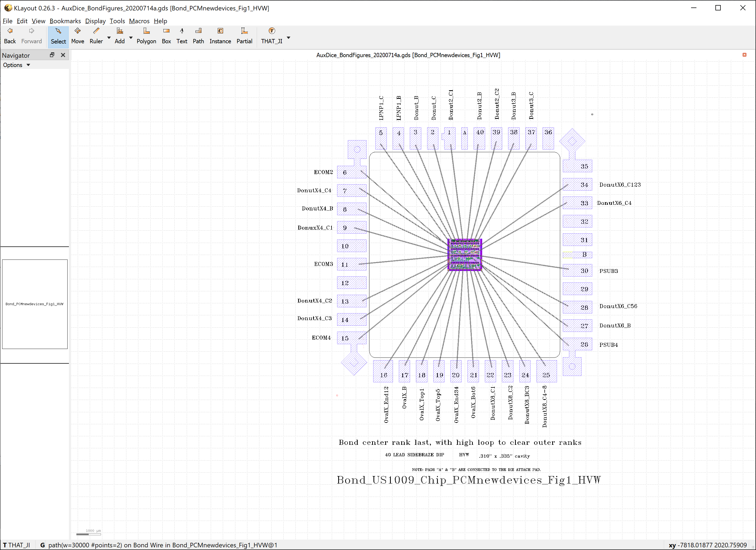756x550 pixels.
Task: Click the THAT_JI macro button
Action: (271, 36)
